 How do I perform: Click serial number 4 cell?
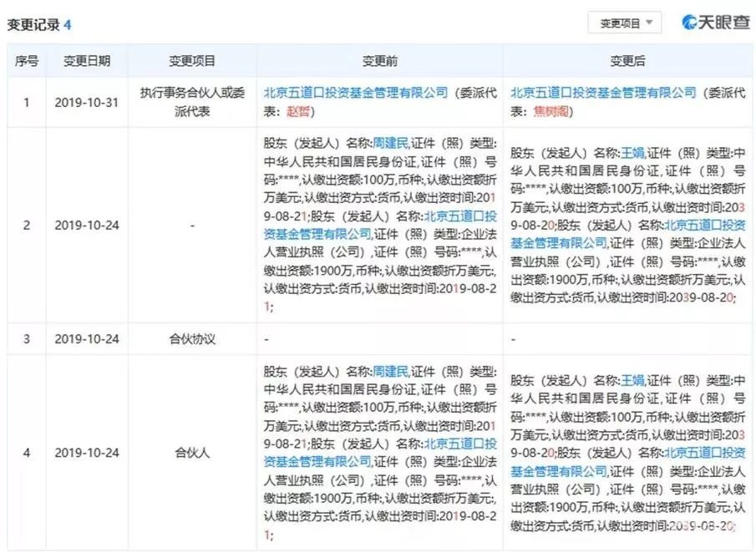[27, 453]
